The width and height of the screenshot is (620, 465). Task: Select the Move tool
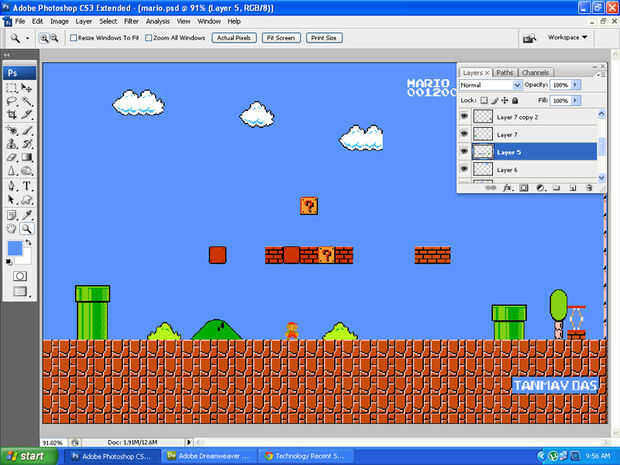(27, 88)
